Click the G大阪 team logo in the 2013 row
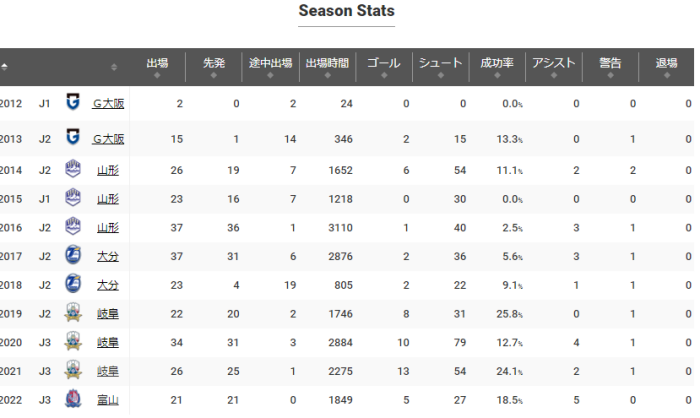Viewport: 700px width, 418px height. pos(72,137)
